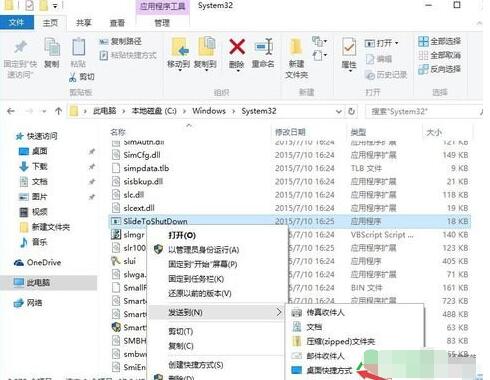Viewport: 490px width, 380px height.
Task: Open Downloads in the sidebar
Action: [33, 166]
